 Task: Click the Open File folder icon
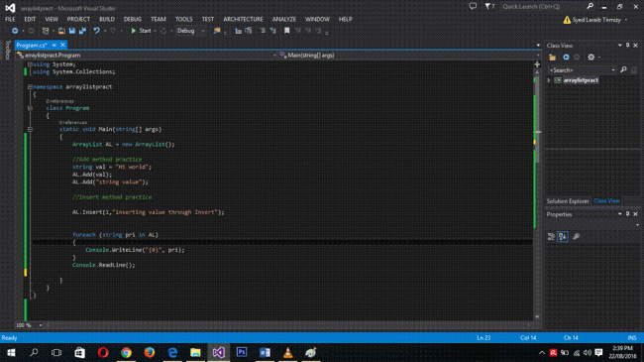pyautogui.click(x=61, y=31)
